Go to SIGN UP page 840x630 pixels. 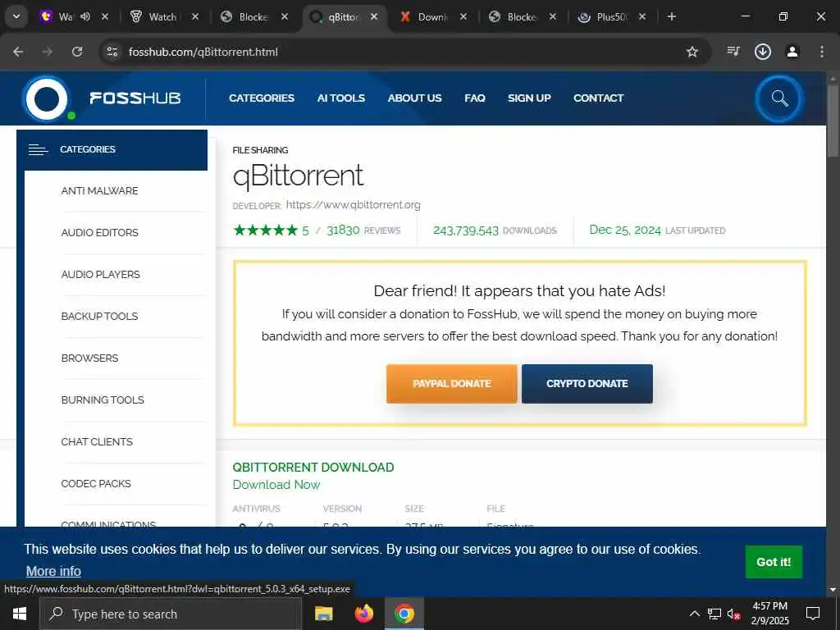click(x=529, y=98)
